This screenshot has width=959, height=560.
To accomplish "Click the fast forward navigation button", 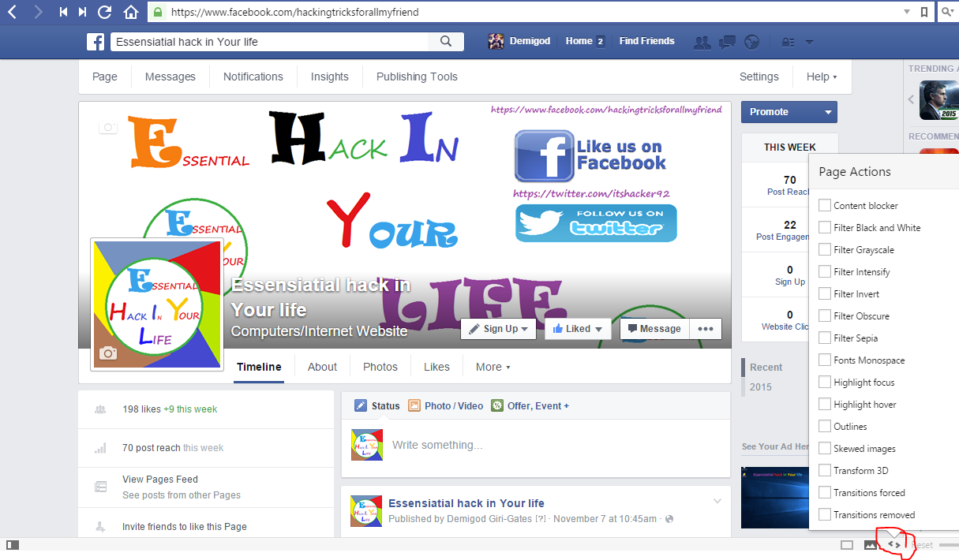I will tap(83, 12).
